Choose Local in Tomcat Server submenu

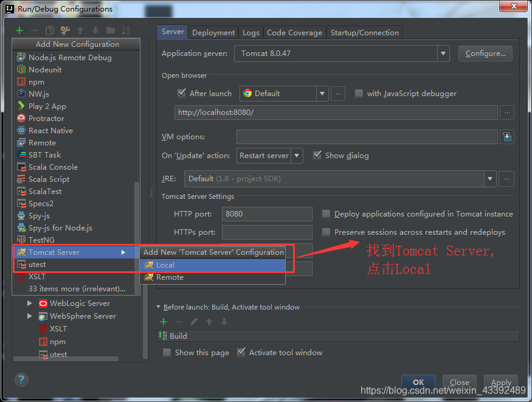212,265
